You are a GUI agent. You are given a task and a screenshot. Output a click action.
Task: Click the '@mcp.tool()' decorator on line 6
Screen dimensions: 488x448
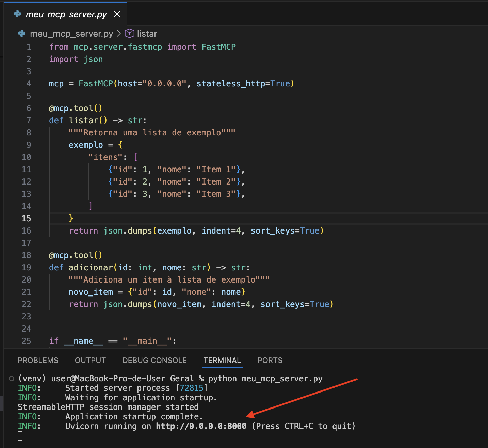[76, 108]
